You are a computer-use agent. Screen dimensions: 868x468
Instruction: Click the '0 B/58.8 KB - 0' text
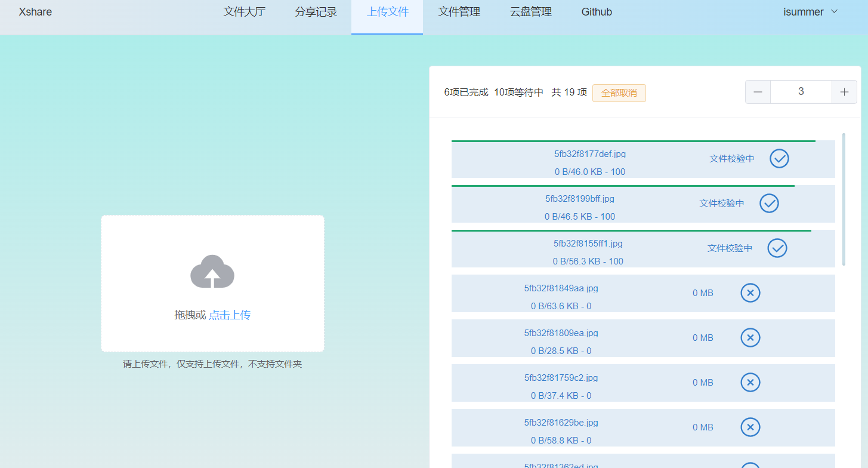(561, 441)
